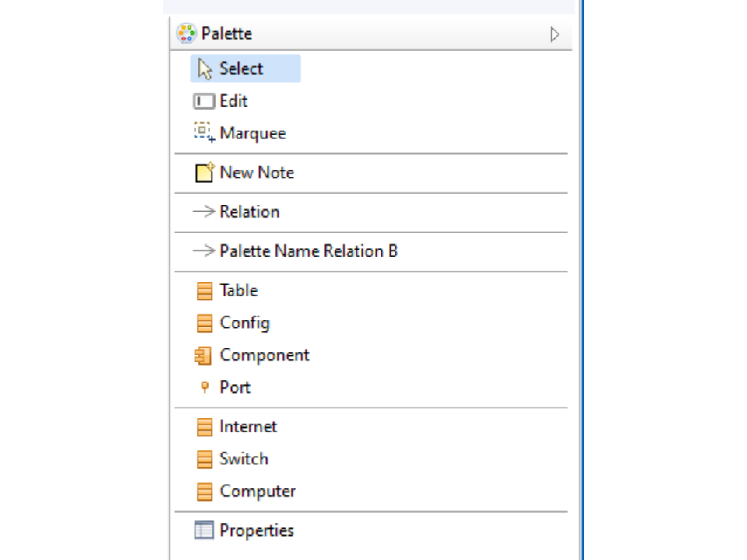The width and height of the screenshot is (747, 560).
Task: Select the Internet palette entry
Action: click(247, 427)
